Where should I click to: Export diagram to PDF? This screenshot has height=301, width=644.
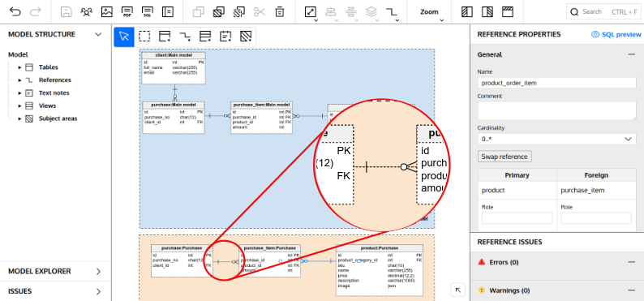click(x=127, y=12)
